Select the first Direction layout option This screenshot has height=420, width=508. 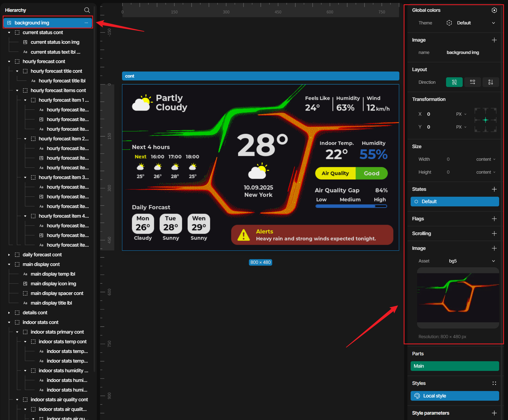pyautogui.click(x=454, y=82)
